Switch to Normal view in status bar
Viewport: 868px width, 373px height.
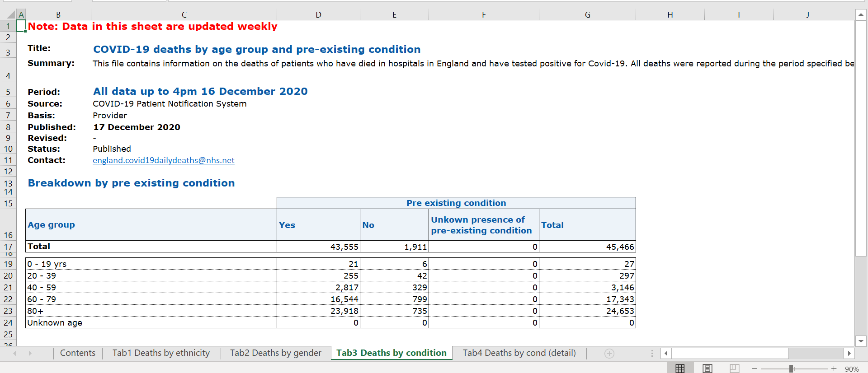(680, 368)
